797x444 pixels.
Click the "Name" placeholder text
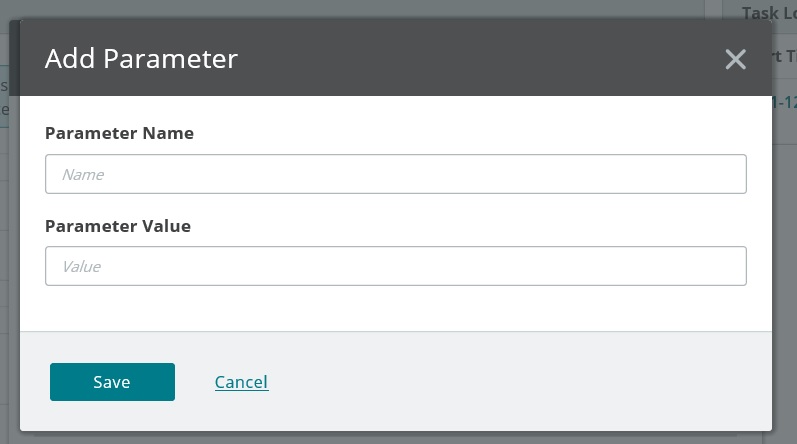coord(83,174)
